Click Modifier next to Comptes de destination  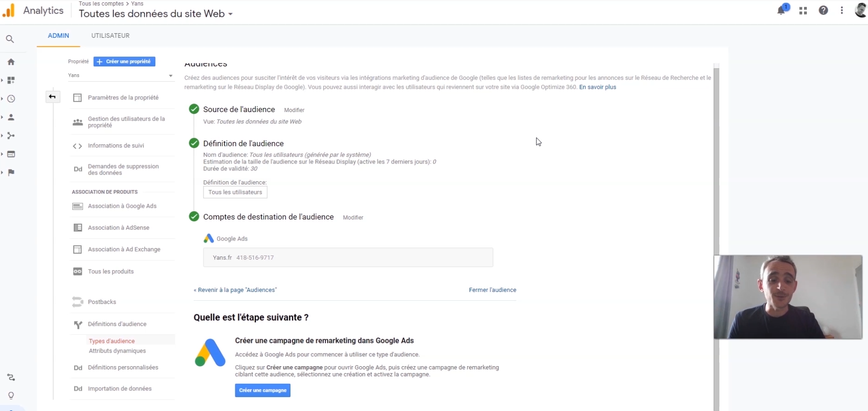(x=353, y=218)
